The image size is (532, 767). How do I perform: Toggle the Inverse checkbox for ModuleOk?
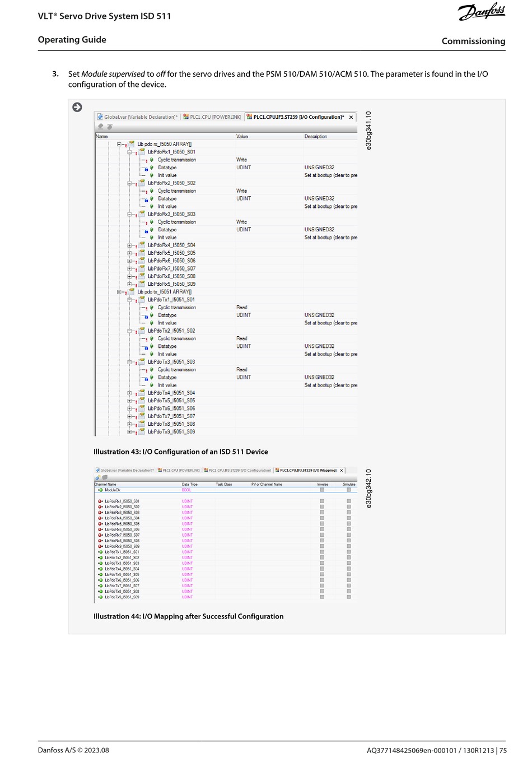[322, 490]
